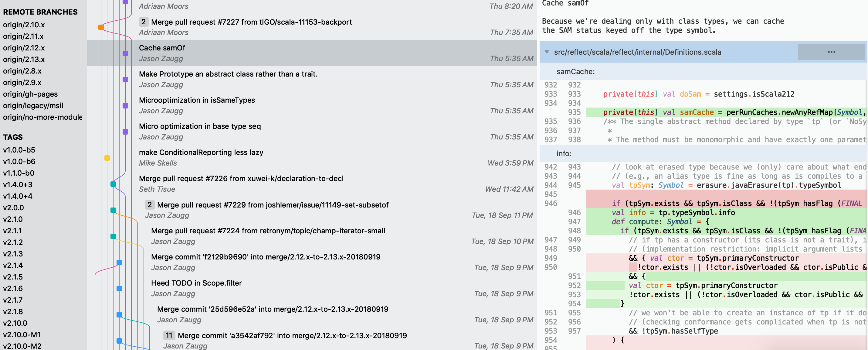Click the info hunk header
Screen dimensions: 868x350
click(703, 153)
